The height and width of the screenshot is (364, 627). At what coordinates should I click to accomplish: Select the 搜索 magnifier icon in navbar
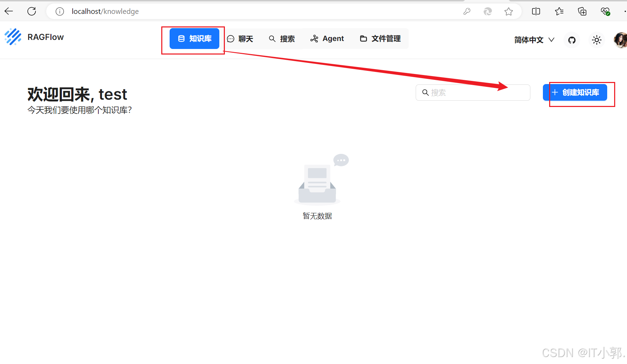[x=272, y=39]
